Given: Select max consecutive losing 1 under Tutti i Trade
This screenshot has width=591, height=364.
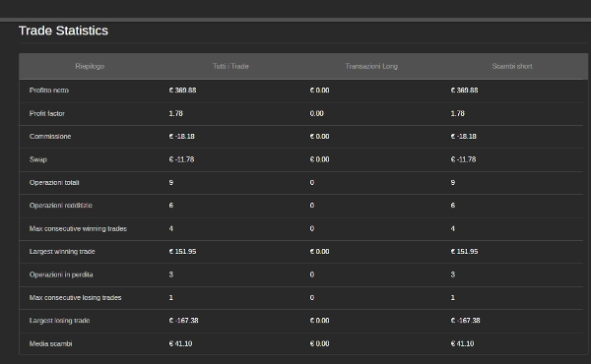Looking at the screenshot, I should pos(171,298).
